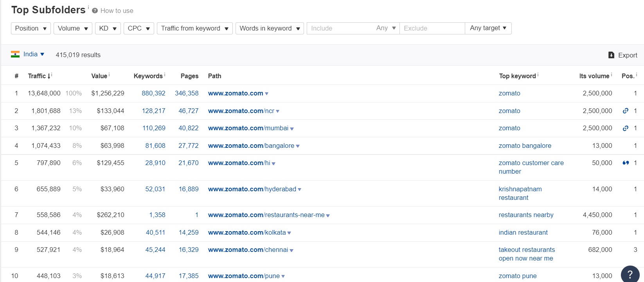Open the www.zomato.com/chennai path link
Screen dimensions: 644x282
coord(248,250)
